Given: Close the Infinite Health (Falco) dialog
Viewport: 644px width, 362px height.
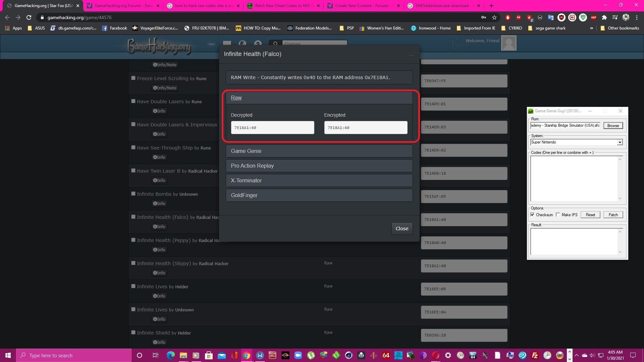Looking at the screenshot, I should [402, 229].
